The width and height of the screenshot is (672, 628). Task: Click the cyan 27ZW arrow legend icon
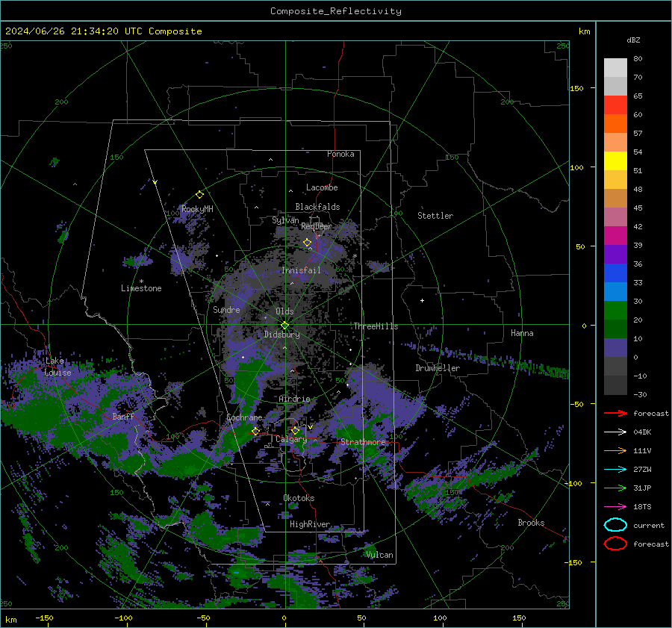[615, 470]
